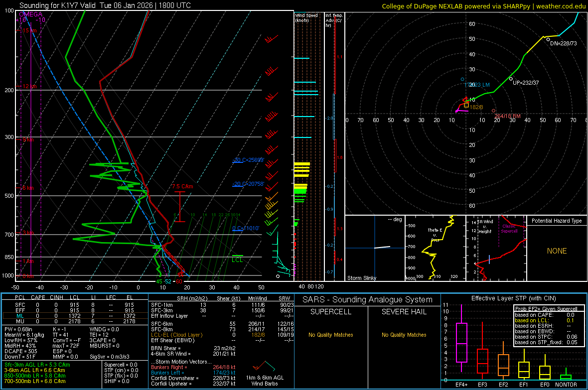588x390 pixels.
Task: Click the red '7.5 C/km' lapse rate label
Action: click(182, 186)
